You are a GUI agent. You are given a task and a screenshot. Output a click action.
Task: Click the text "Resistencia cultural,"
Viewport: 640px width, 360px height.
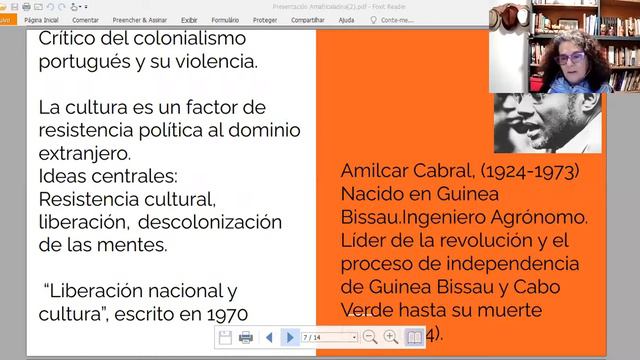click(x=127, y=199)
